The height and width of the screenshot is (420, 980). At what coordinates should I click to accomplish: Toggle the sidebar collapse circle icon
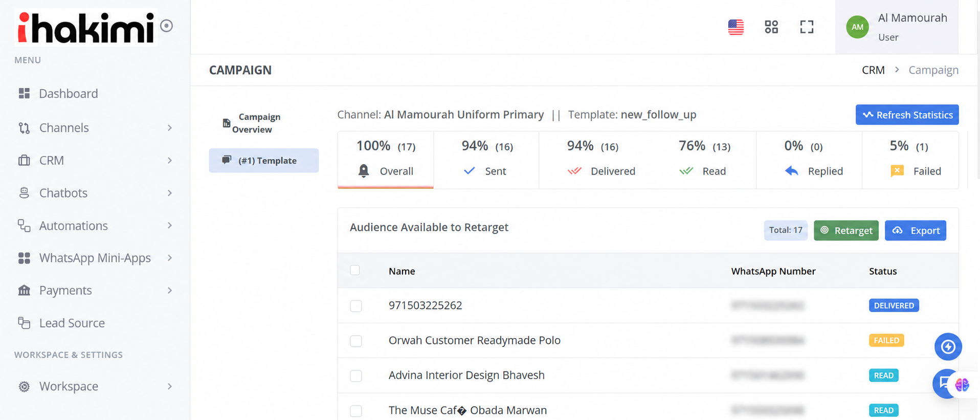coord(167,26)
